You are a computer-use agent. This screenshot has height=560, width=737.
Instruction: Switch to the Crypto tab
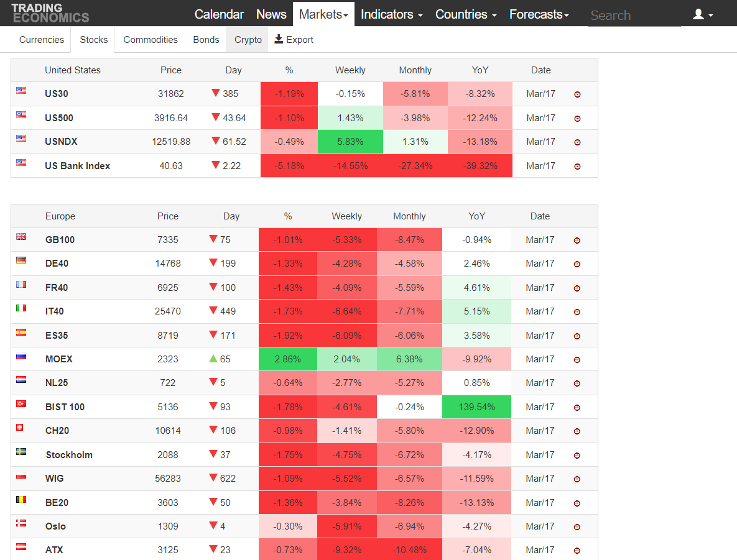(248, 39)
